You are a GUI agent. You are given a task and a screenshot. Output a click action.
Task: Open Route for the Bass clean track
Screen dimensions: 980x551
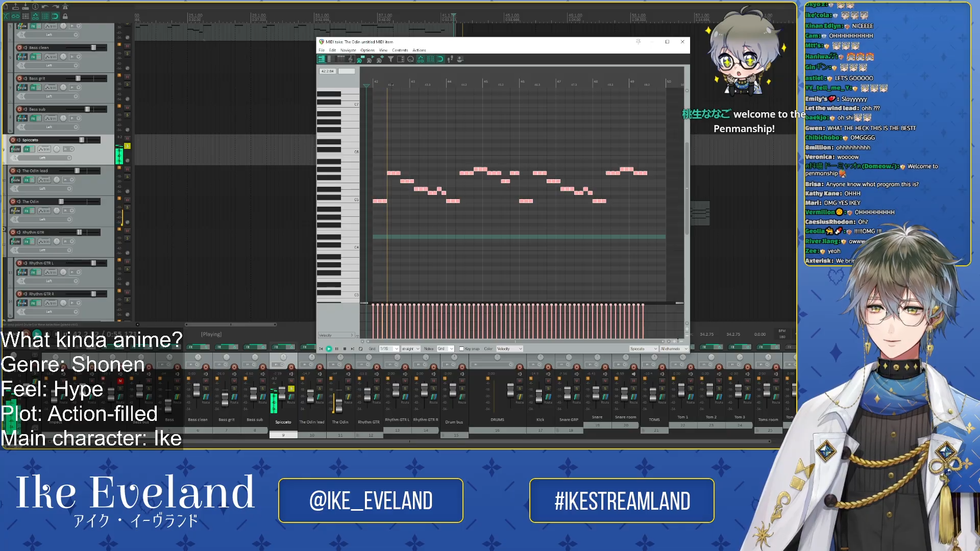point(22,57)
